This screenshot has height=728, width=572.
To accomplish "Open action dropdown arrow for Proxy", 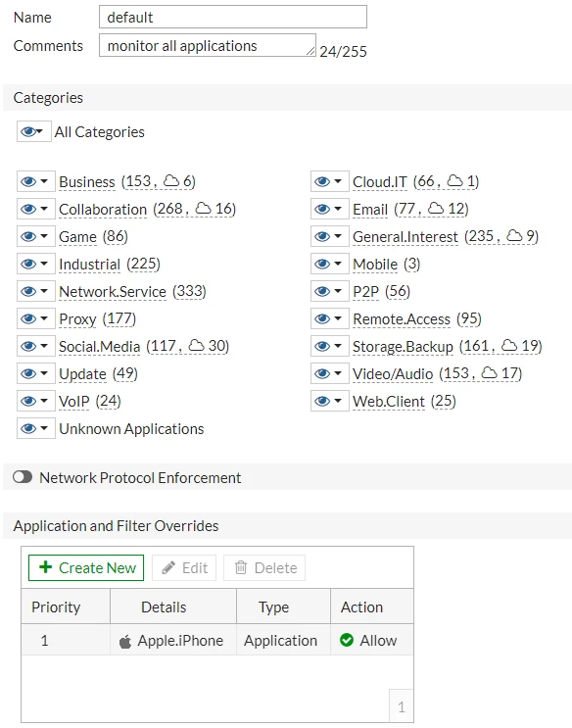I will coord(44,318).
